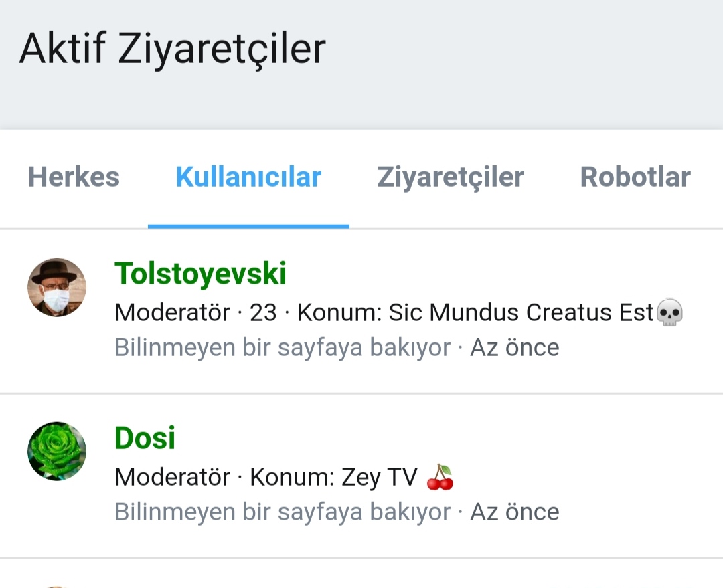Click Tolstoyevski's Moderatör title text

(172, 312)
